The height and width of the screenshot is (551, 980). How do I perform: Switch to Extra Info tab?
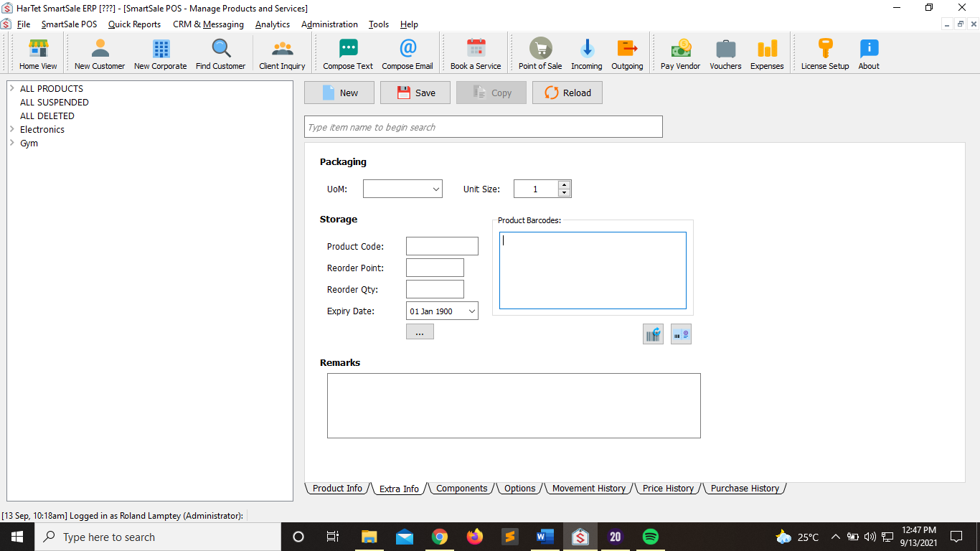(399, 489)
